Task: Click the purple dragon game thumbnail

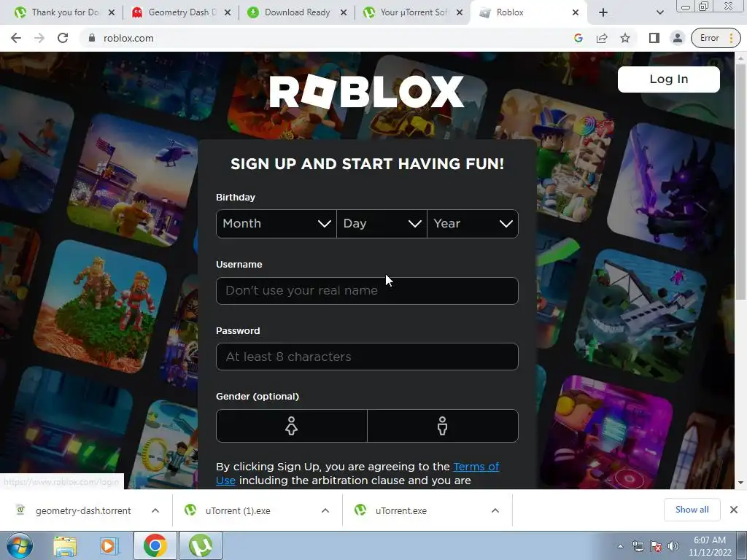Action: [670, 188]
